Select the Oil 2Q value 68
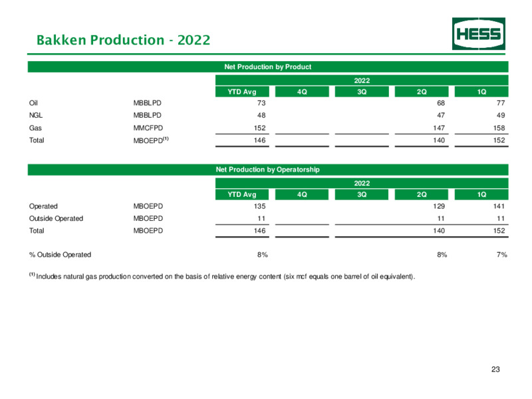The image size is (532, 399). (441, 103)
